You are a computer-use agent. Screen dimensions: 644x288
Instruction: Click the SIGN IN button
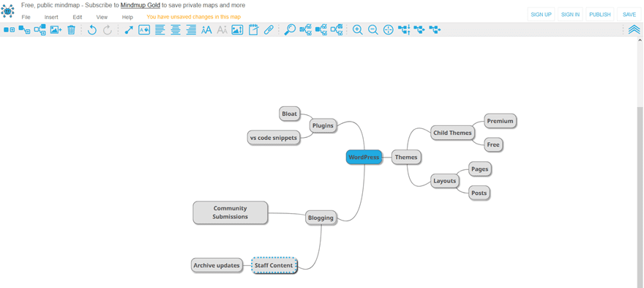(571, 15)
